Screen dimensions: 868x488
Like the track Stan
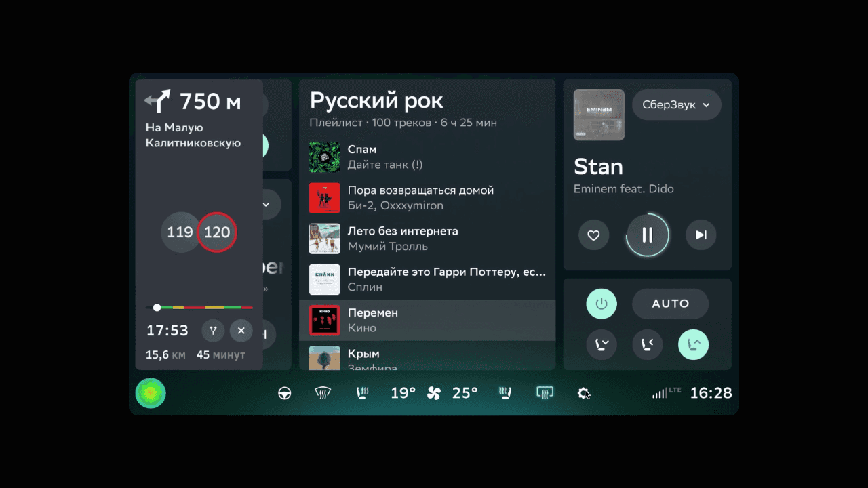point(593,235)
